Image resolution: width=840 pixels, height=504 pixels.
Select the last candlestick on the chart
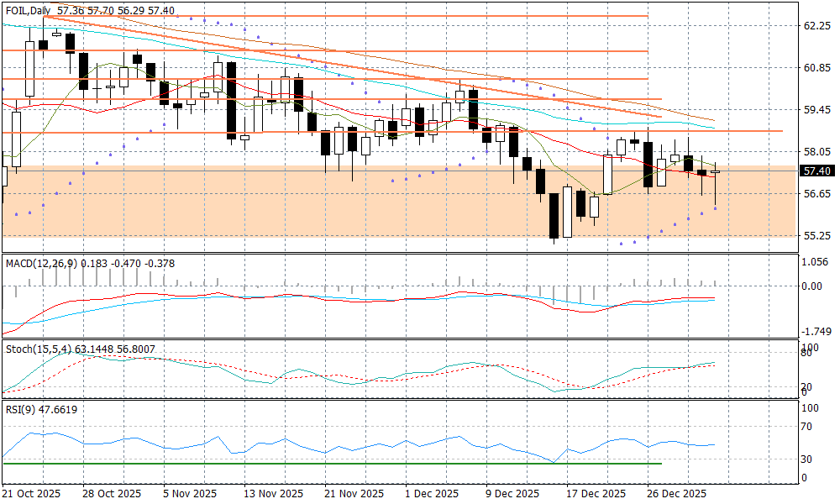pyautogui.click(x=716, y=172)
